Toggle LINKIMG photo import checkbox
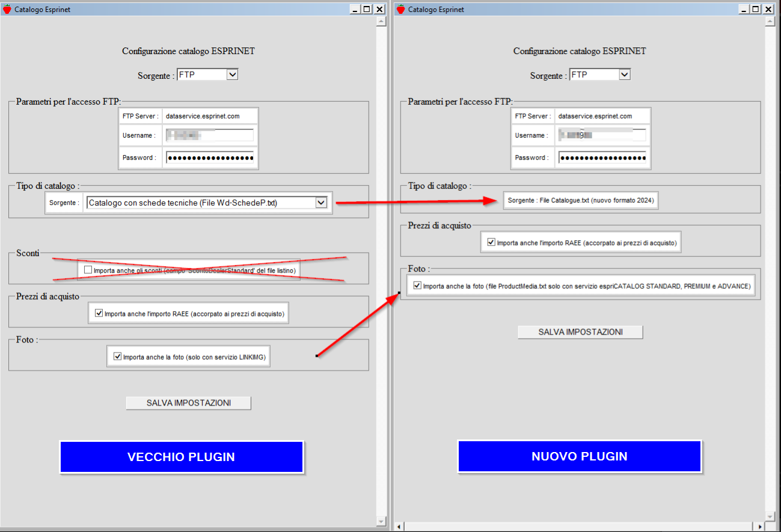This screenshot has height=532, width=781. 118,356
